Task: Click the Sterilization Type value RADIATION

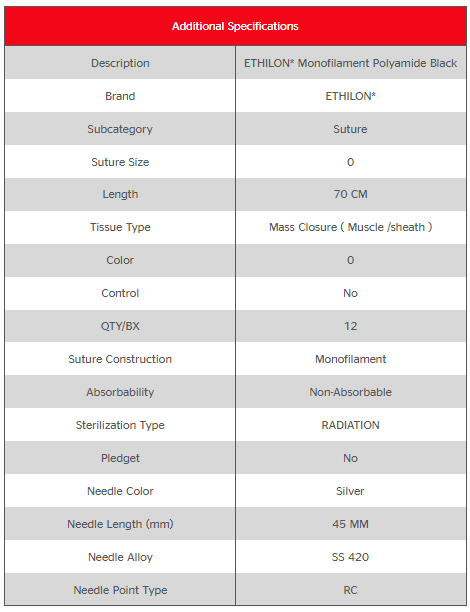Action: [351, 425]
